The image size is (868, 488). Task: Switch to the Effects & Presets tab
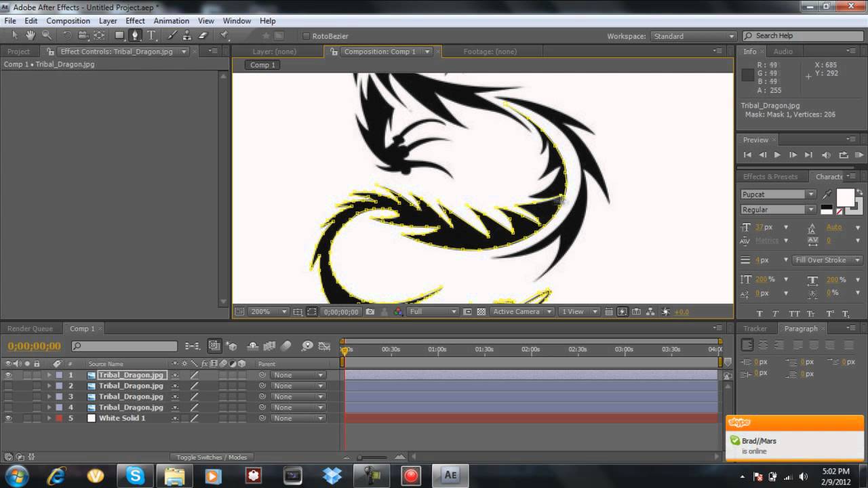[770, 177]
